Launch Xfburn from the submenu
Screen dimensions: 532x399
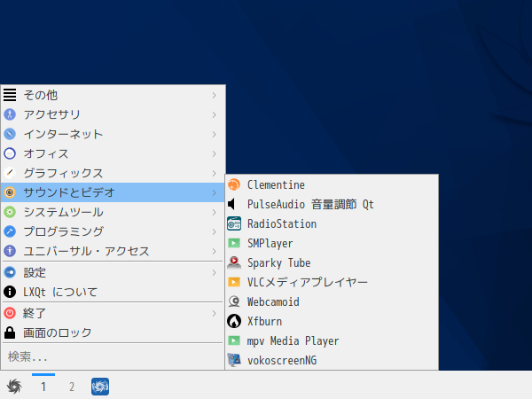coord(332,321)
